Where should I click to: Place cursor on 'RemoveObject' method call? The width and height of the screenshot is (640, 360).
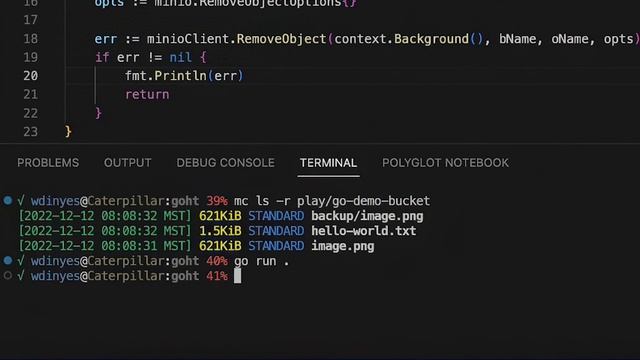coord(281,39)
